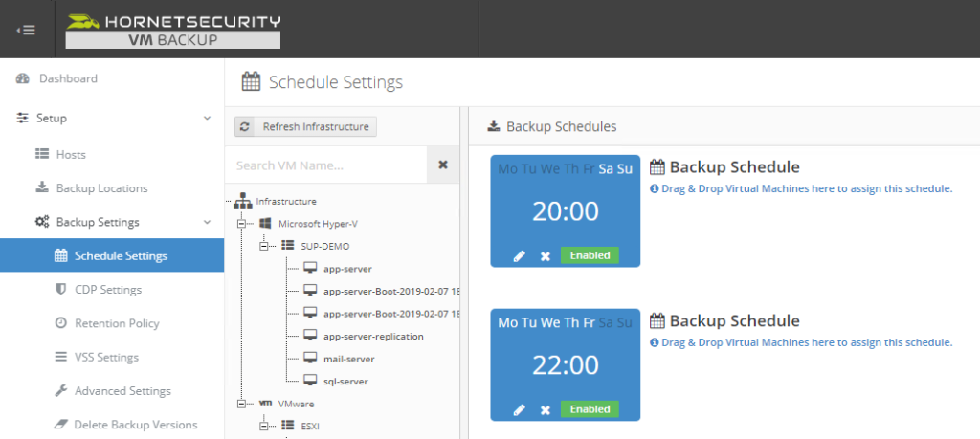Click the Refresh Infrastructure button

[306, 126]
